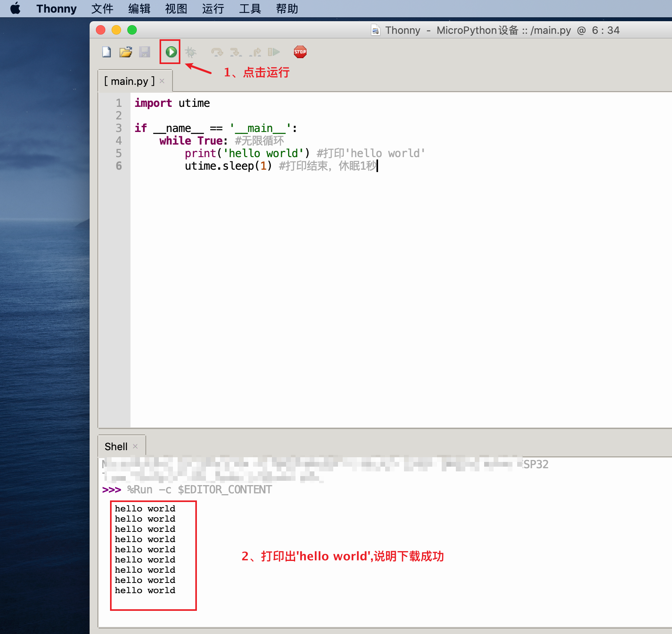Viewport: 672px width, 634px height.
Task: Open the Apple menu
Action: point(15,8)
